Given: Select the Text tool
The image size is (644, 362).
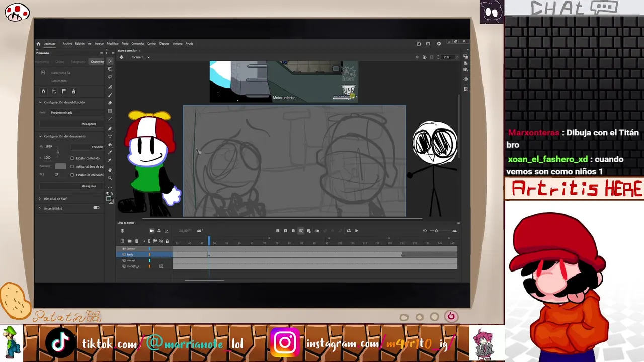Looking at the screenshot, I should tap(110, 136).
